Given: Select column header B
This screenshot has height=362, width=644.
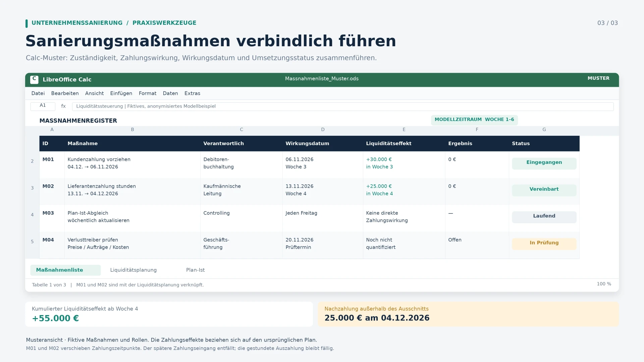Looking at the screenshot, I should point(132,130).
